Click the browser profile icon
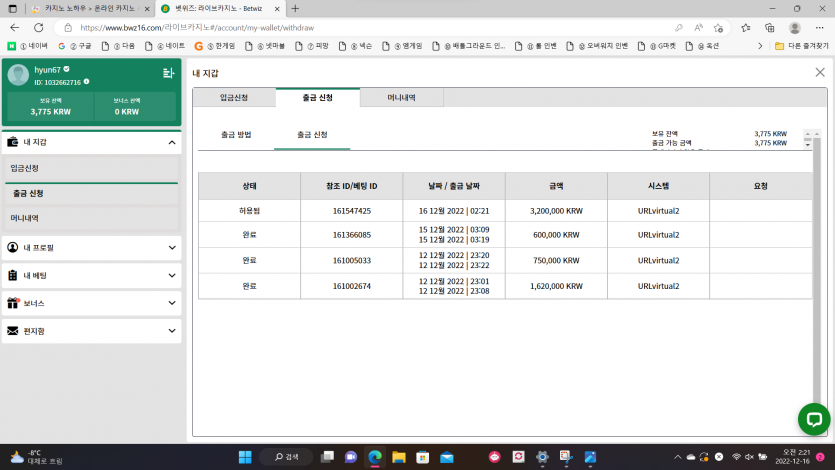 [x=795, y=28]
